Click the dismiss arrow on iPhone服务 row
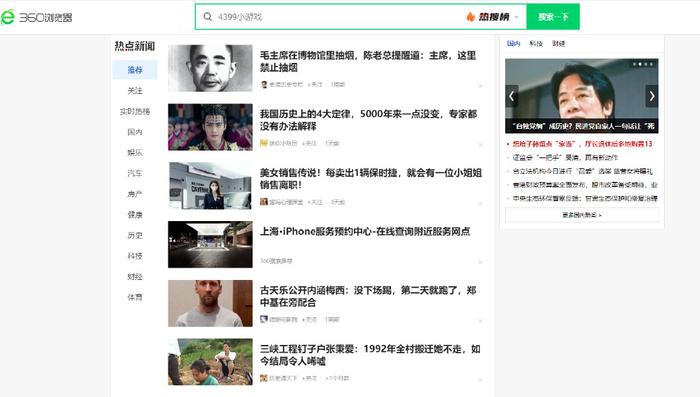 click(x=480, y=262)
